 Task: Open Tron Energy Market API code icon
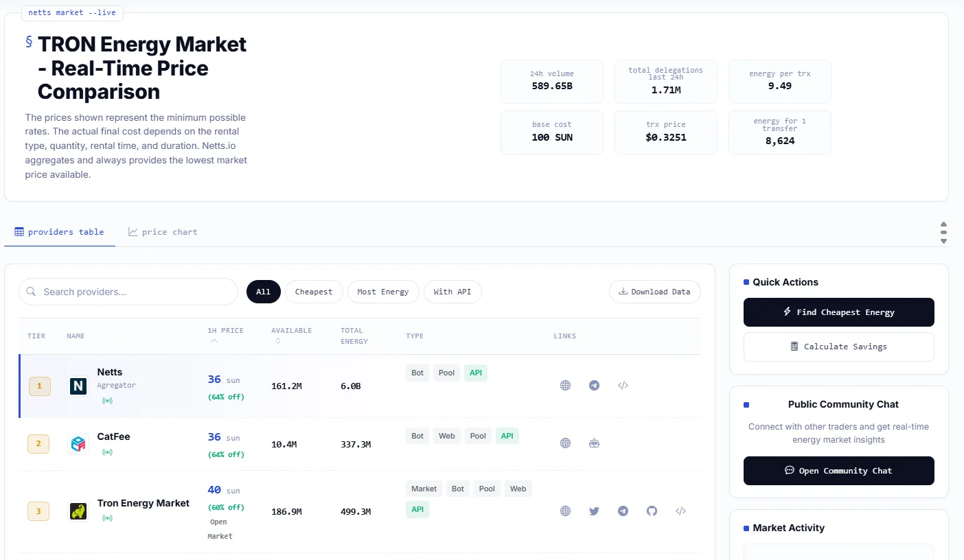tap(680, 511)
